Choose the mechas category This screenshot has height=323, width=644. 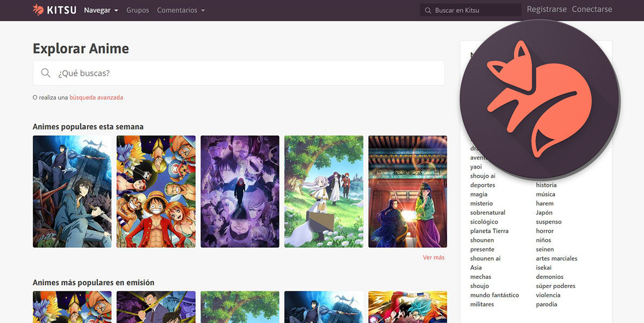pos(481,277)
